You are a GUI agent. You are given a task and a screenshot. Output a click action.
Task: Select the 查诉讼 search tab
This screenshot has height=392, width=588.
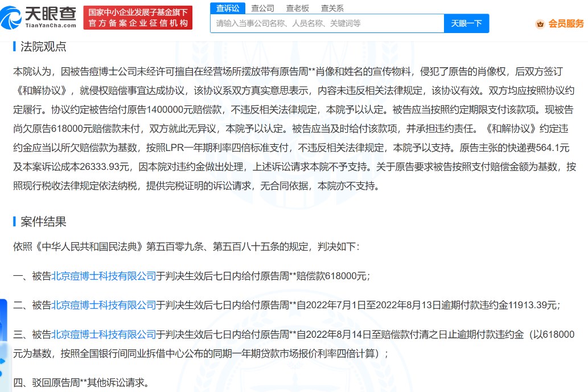(228, 8)
